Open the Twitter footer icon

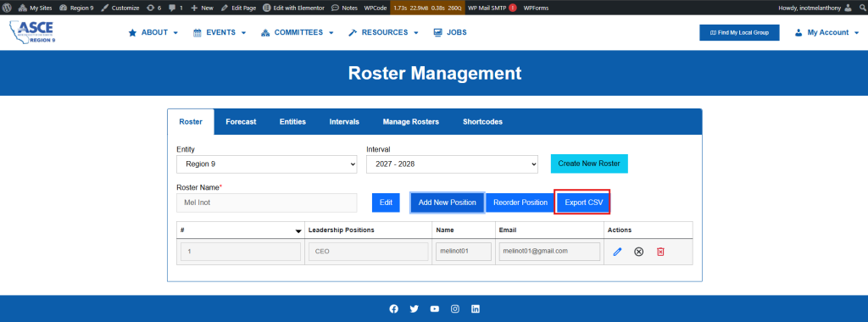pos(414,309)
